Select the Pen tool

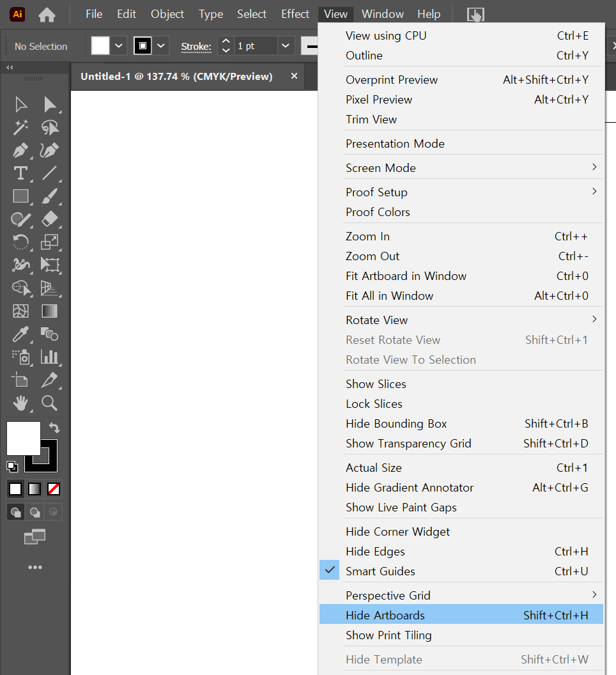click(x=20, y=150)
